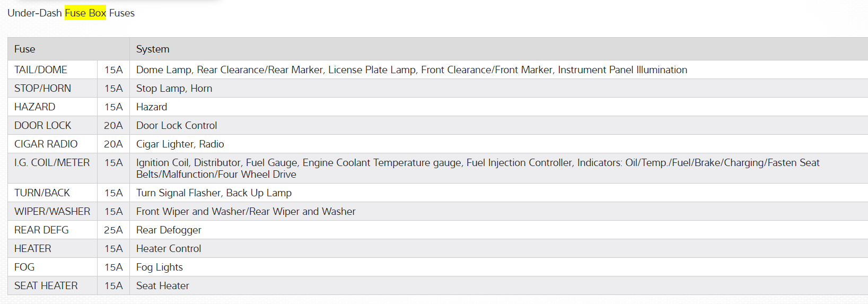The height and width of the screenshot is (304, 868).
Task: Select the TAIL/DOME fuse cell
Action: tap(41, 70)
